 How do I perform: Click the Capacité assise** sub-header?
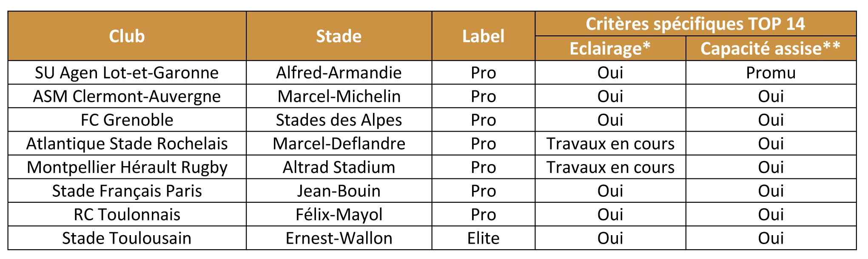coord(770,49)
